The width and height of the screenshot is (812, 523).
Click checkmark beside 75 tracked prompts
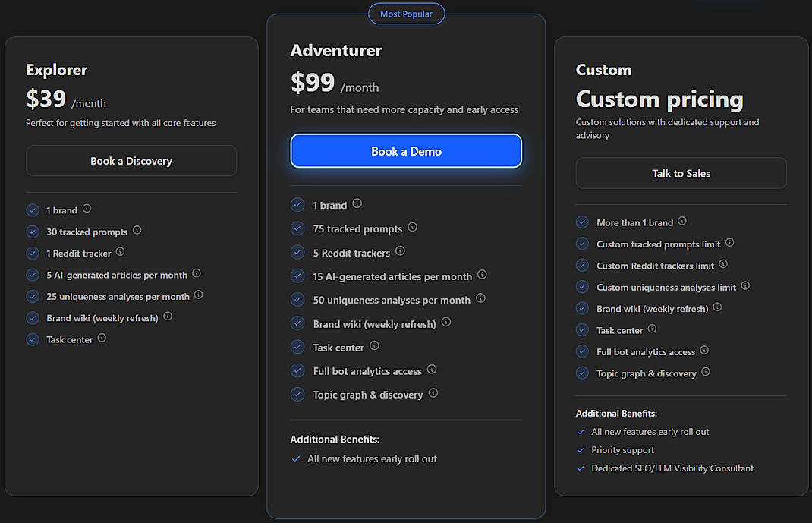297,228
